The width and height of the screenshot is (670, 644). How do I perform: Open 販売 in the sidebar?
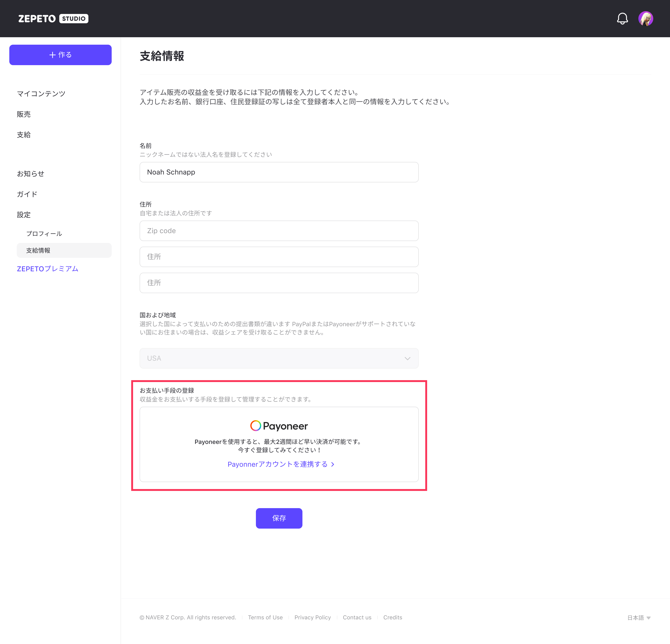[x=23, y=114]
